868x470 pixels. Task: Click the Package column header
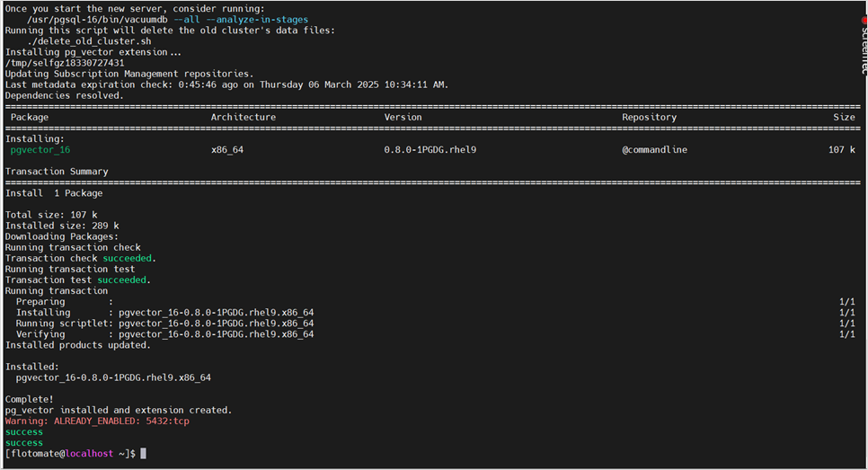(x=30, y=118)
